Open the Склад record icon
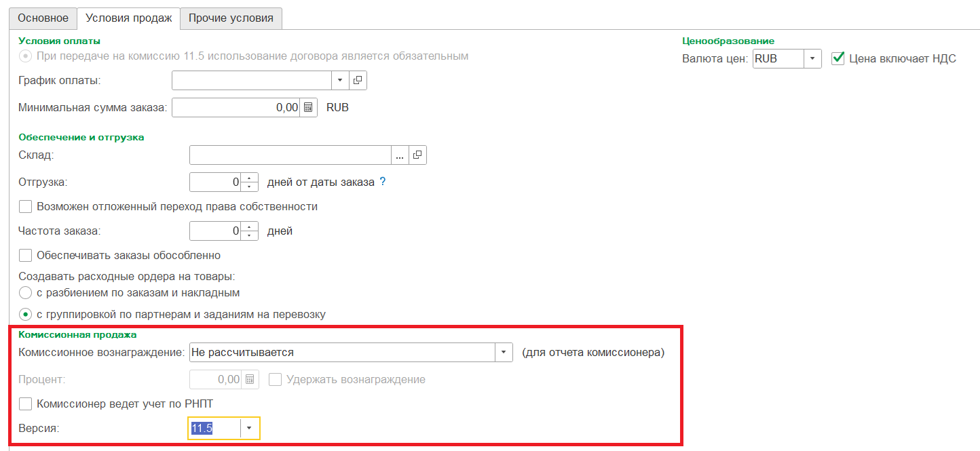 417,155
